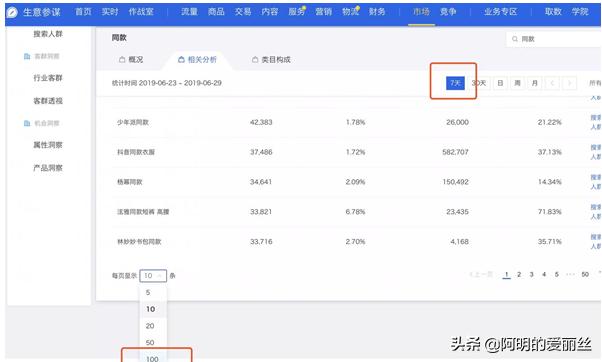Select 产品洞察 in the sidebar
This screenshot has width=602, height=362.
coord(48,168)
